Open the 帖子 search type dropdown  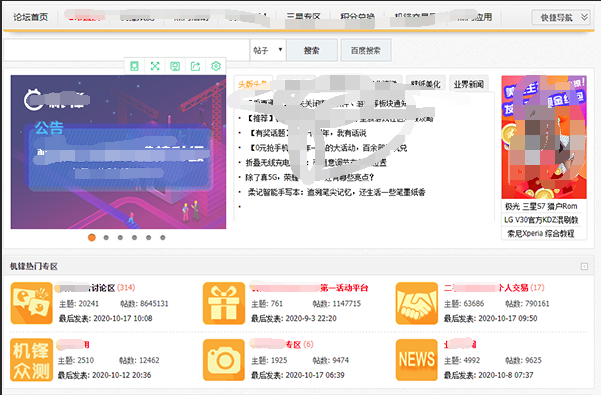click(x=268, y=50)
